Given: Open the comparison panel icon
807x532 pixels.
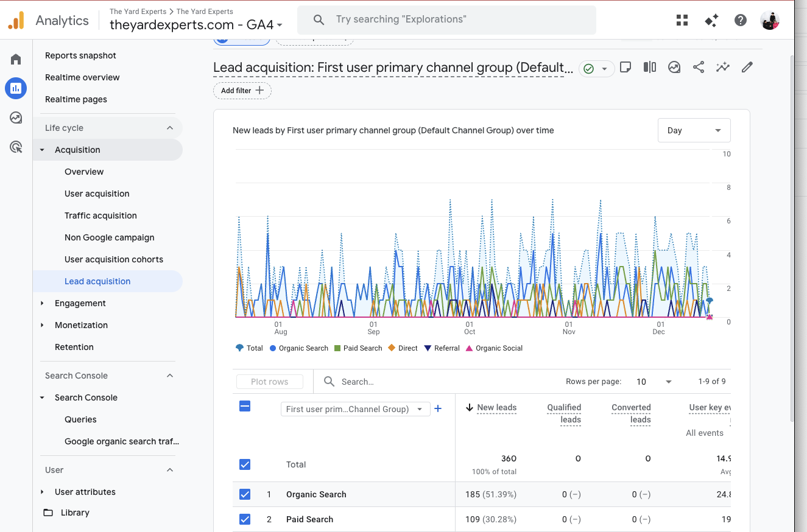Looking at the screenshot, I should click(649, 67).
